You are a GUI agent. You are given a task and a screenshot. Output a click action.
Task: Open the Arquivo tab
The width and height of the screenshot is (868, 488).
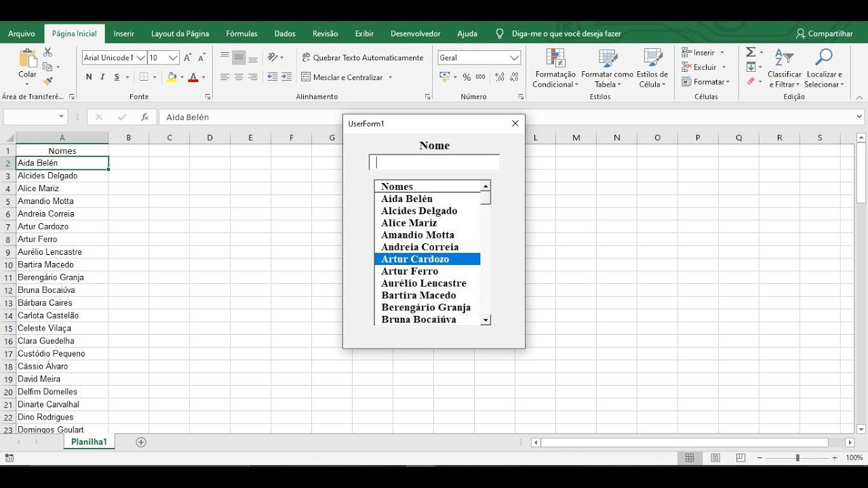tap(22, 33)
